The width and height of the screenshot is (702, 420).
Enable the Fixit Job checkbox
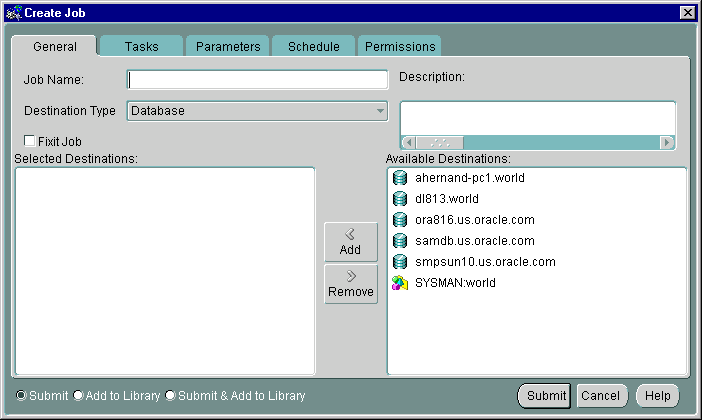[x=30, y=141]
